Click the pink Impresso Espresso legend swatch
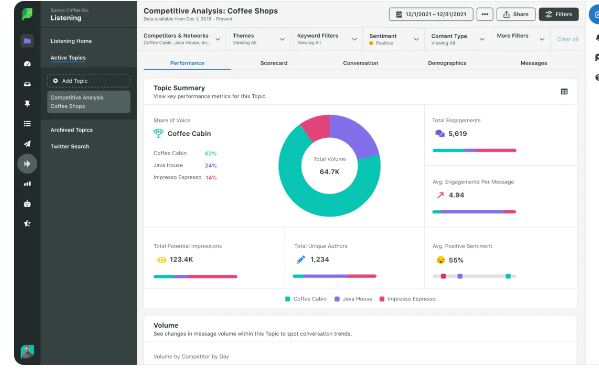The height and width of the screenshot is (379, 599). click(x=382, y=299)
